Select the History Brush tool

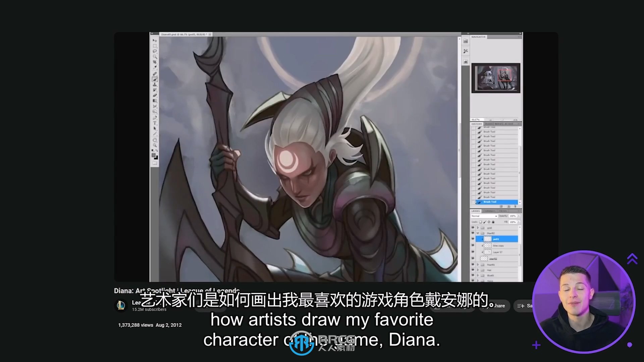coord(155,90)
